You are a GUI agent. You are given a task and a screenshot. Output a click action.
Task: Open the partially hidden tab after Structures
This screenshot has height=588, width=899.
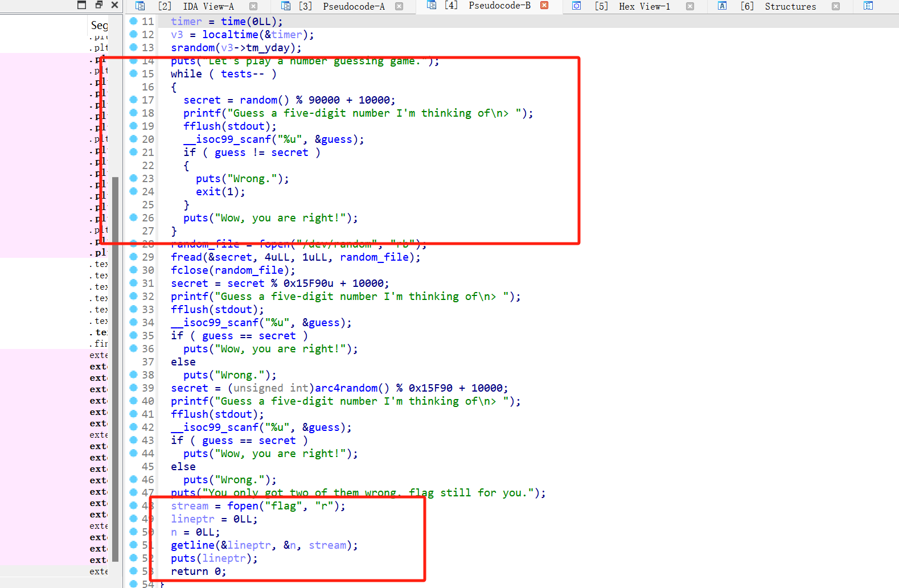pos(868,6)
